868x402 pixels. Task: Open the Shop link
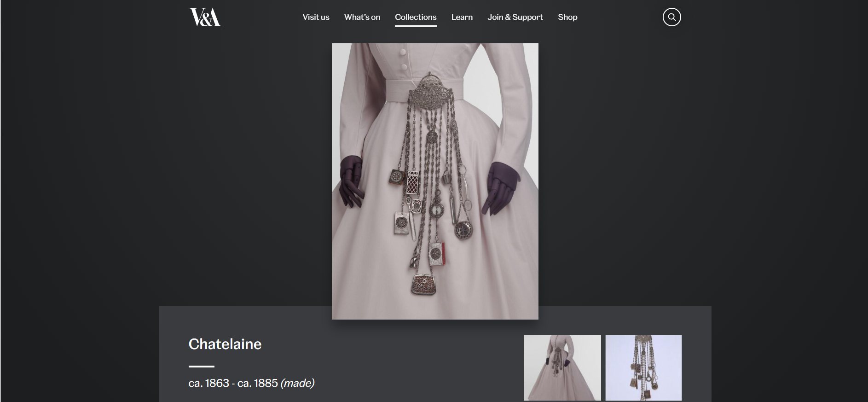[567, 17]
